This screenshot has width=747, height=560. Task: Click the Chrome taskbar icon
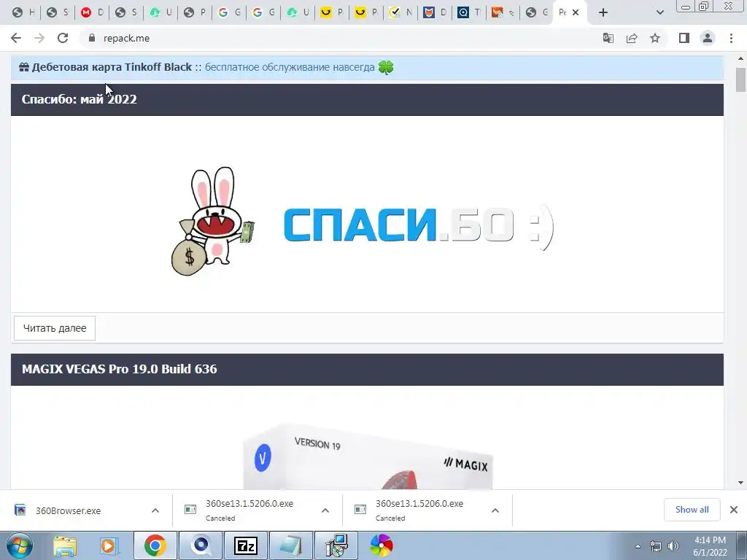pyautogui.click(x=155, y=545)
